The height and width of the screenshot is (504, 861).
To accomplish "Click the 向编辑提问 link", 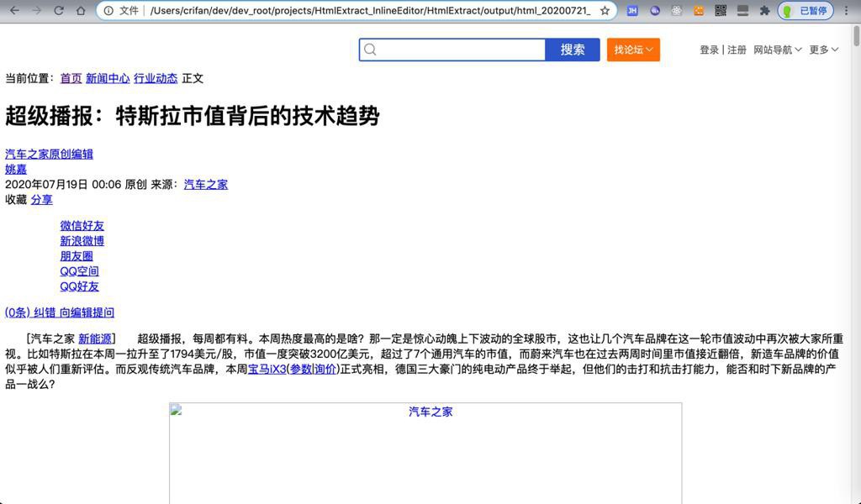I will (87, 312).
